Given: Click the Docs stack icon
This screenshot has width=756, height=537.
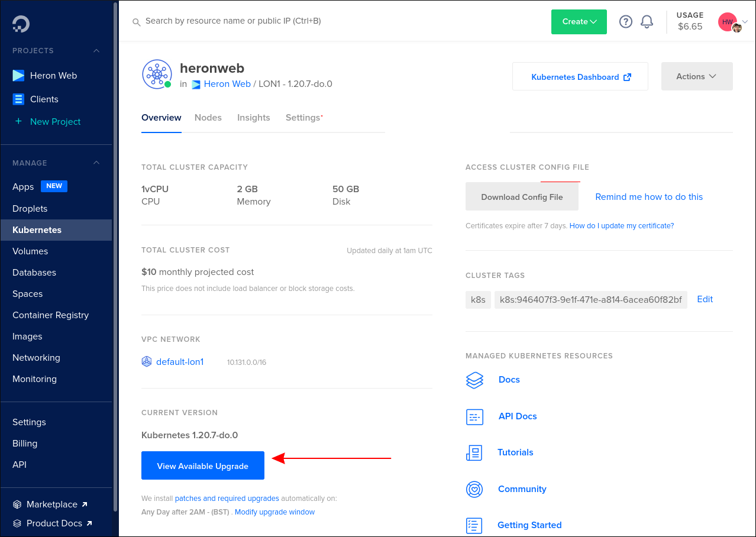Looking at the screenshot, I should tap(474, 380).
